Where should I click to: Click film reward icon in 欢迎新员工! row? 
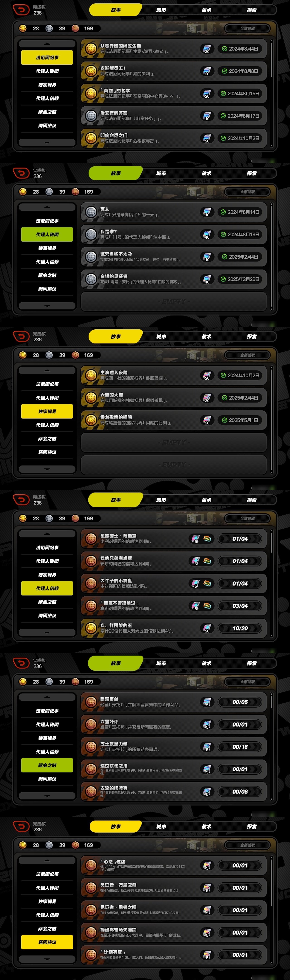tap(207, 71)
